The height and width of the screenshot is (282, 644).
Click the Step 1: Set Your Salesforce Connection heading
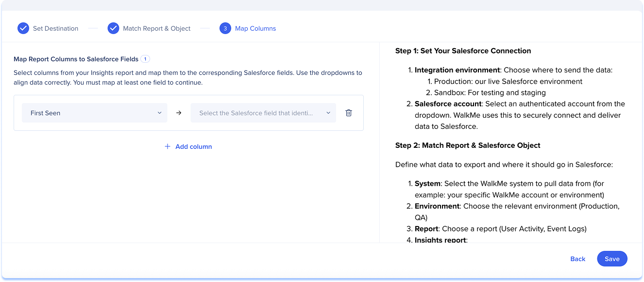pyautogui.click(x=463, y=51)
